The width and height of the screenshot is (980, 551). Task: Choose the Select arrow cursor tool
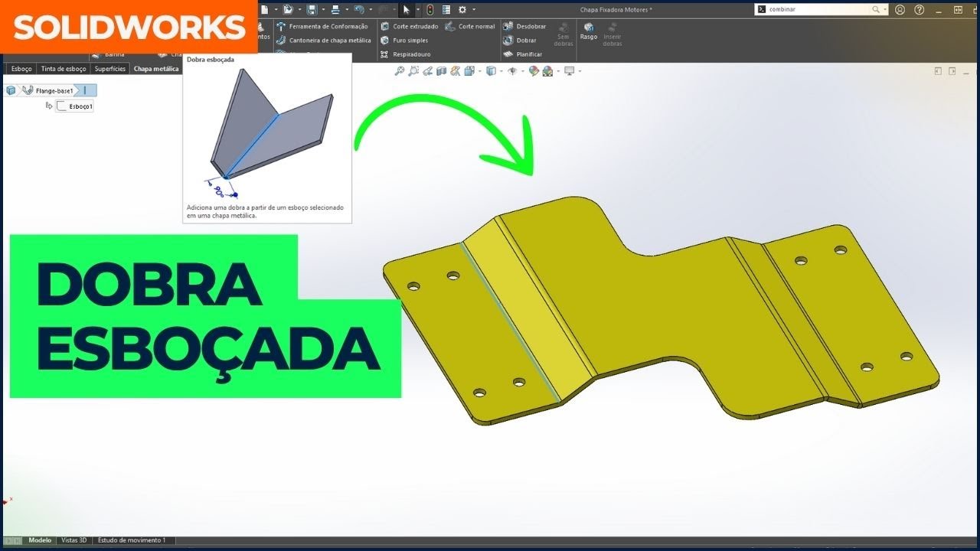(x=407, y=9)
